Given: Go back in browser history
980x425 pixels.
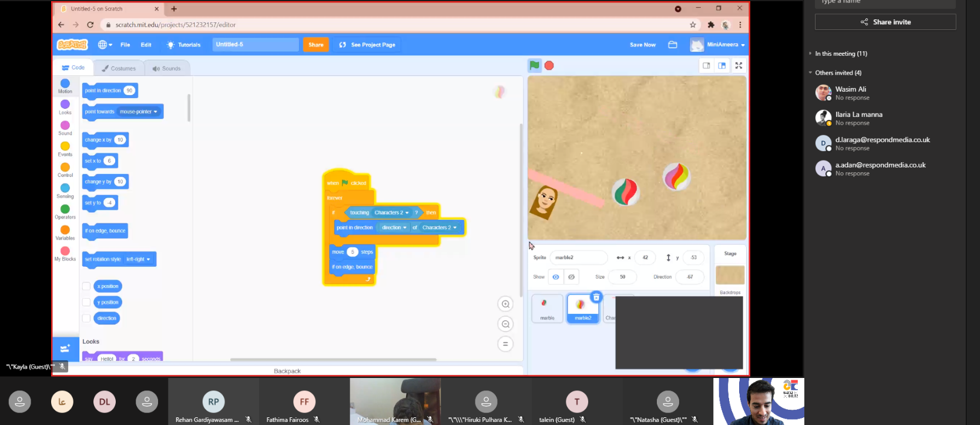Looking at the screenshot, I should click(61, 25).
